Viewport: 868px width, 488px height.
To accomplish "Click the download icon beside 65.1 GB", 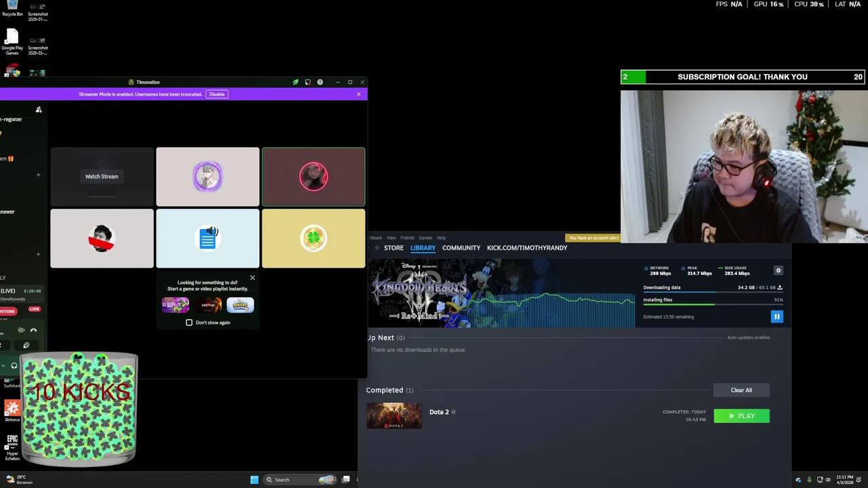I will 780,287.
